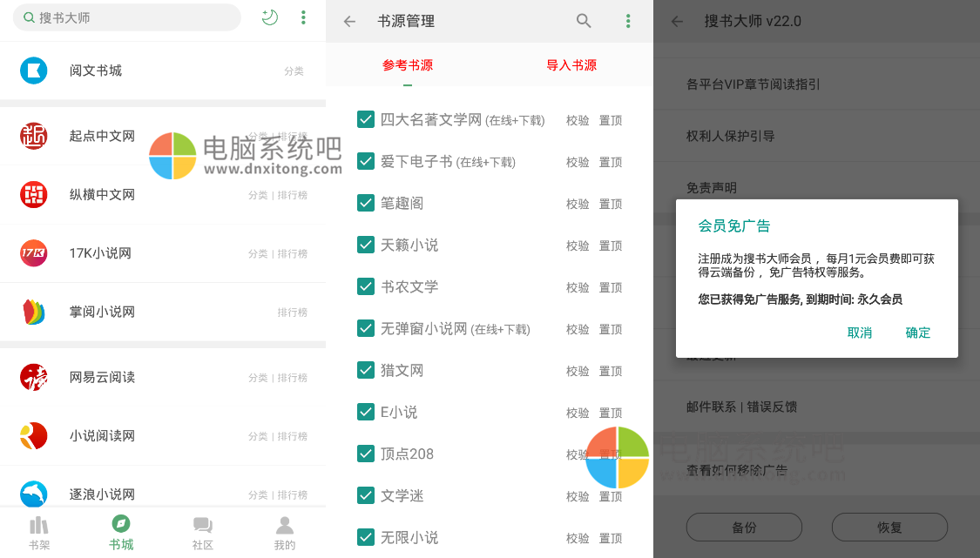Click the 恢复 button
This screenshot has height=558, width=980.
point(889,528)
